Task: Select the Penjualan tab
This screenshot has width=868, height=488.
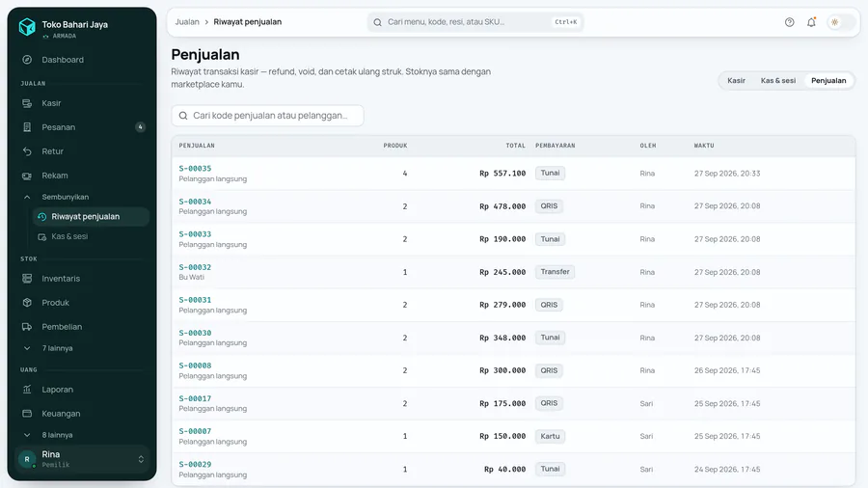Action: coord(828,81)
